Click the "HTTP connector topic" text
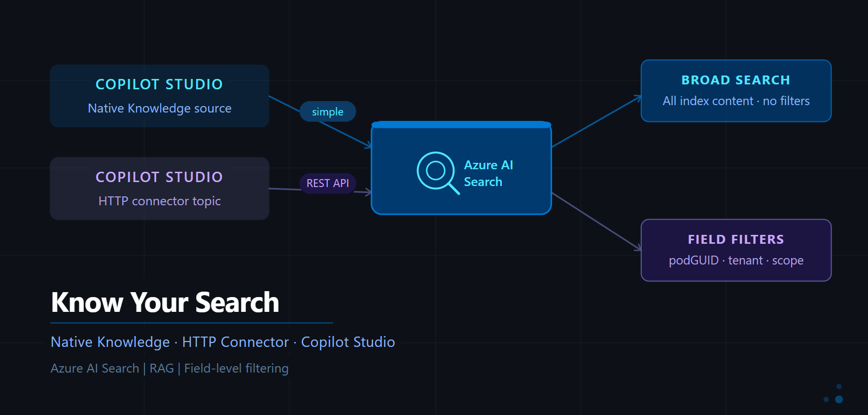Image resolution: width=868 pixels, height=415 pixels. pos(159,201)
